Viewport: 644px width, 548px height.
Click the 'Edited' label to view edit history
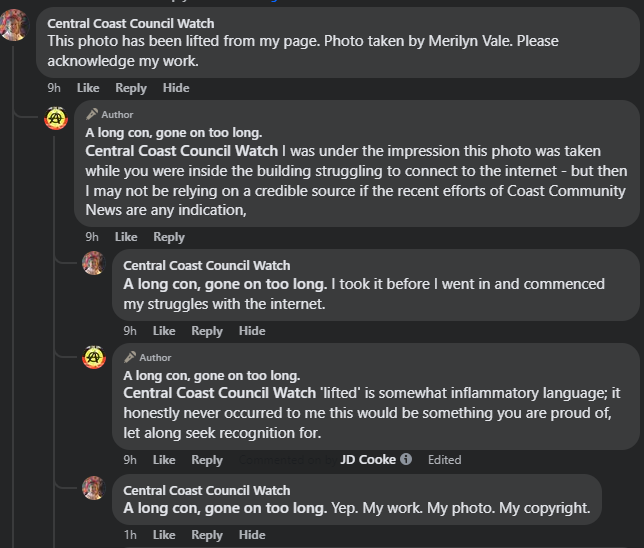pyautogui.click(x=445, y=460)
